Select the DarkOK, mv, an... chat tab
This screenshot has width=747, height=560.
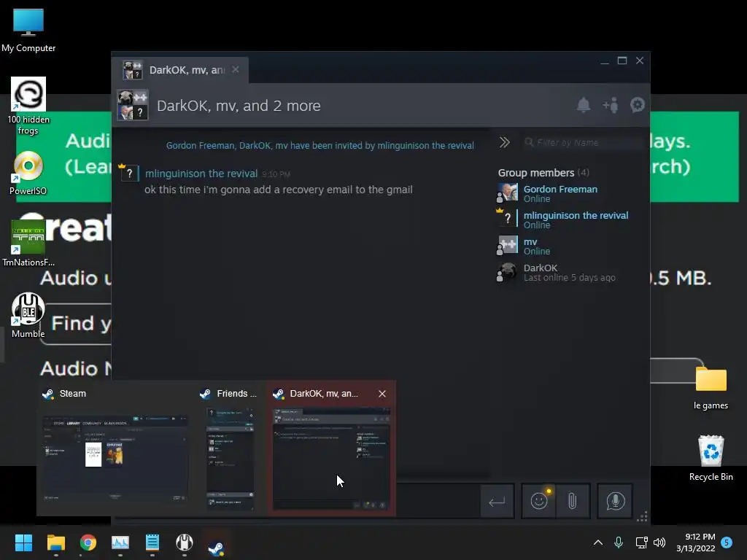coord(181,70)
